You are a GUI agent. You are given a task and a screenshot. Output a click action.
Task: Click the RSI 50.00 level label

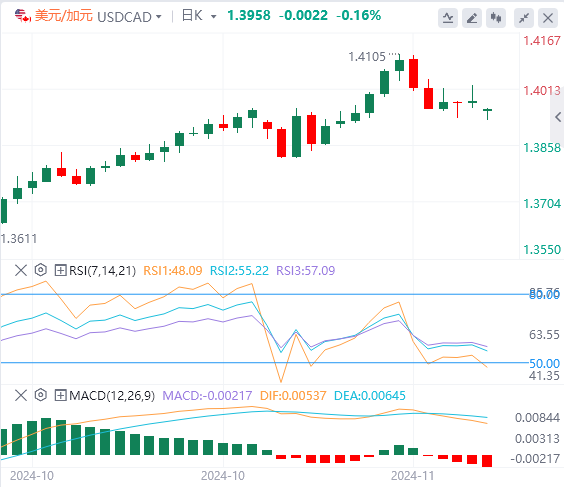[544, 364]
